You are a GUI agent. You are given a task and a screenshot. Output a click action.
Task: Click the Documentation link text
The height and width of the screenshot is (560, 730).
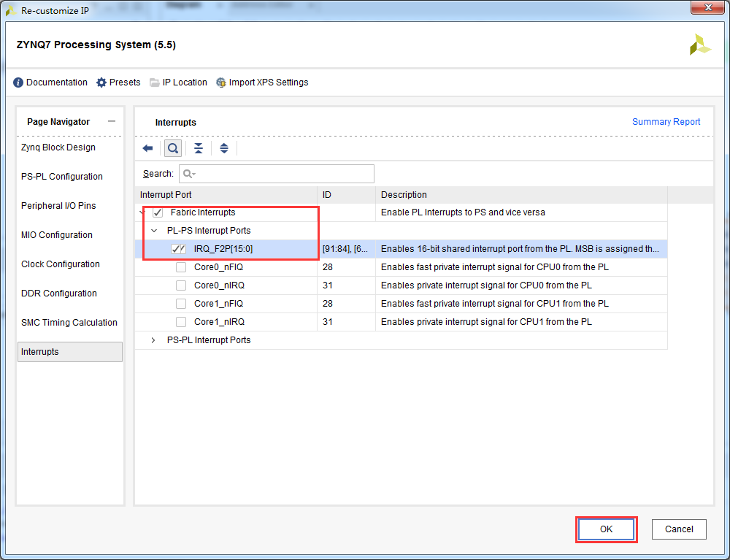pyautogui.click(x=57, y=83)
